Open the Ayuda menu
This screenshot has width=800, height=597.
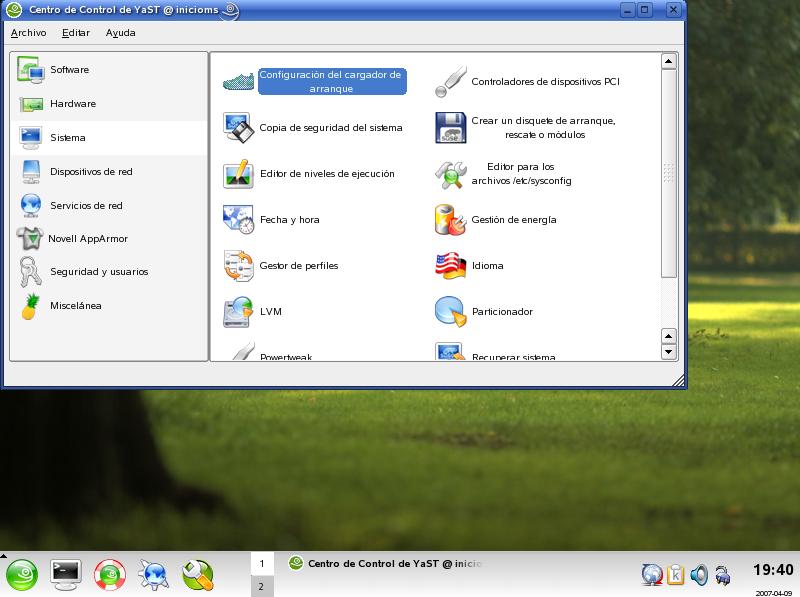(x=120, y=33)
